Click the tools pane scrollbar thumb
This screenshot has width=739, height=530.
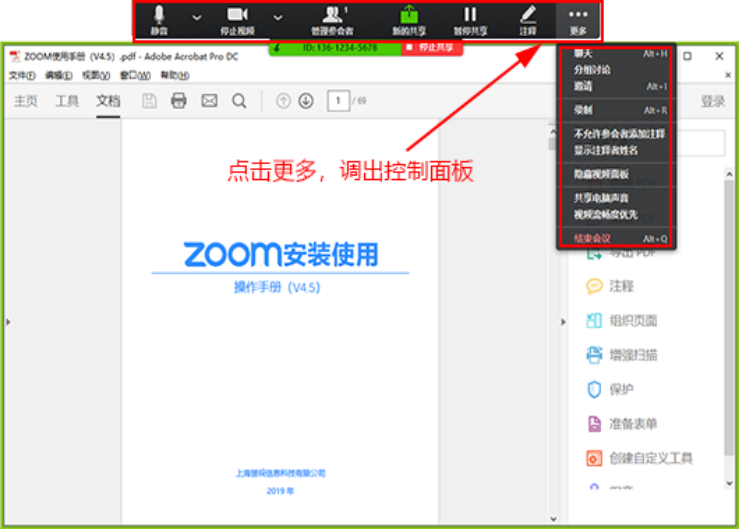point(729,317)
